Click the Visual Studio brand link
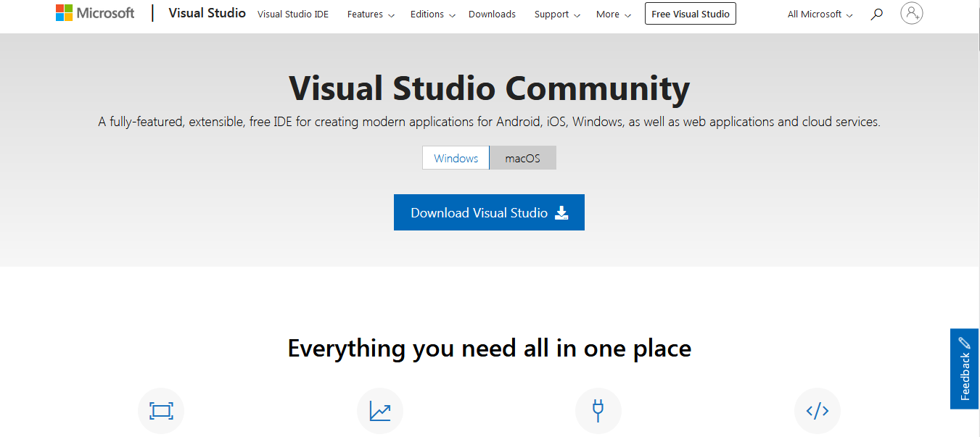Viewport: 980px width, 437px height. point(207,13)
